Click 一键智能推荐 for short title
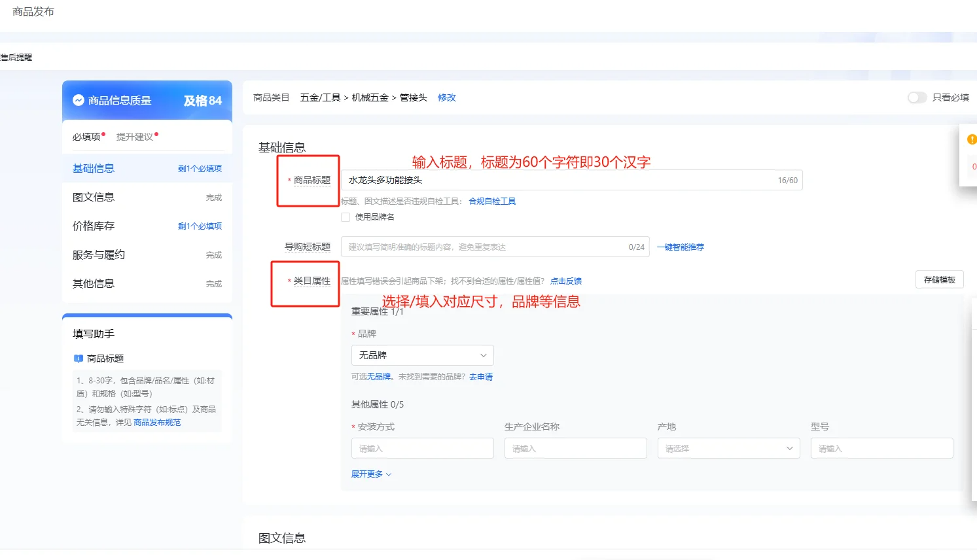The width and height of the screenshot is (977, 560). pos(681,247)
